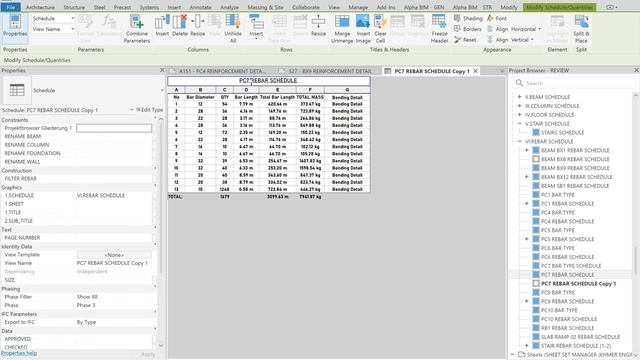The height and width of the screenshot is (360, 640).
Task: Click the View Template None button
Action: [114, 255]
